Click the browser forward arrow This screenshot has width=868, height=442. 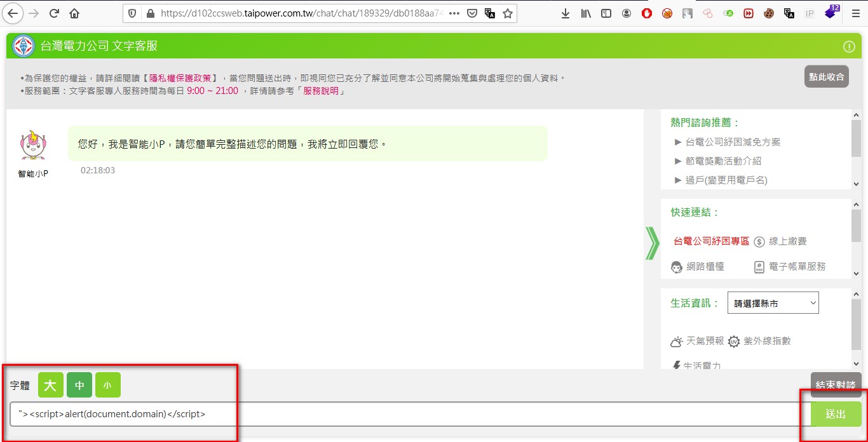click(x=34, y=13)
